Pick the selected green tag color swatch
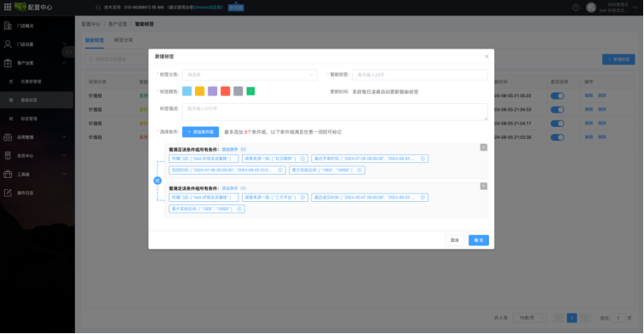 [250, 91]
